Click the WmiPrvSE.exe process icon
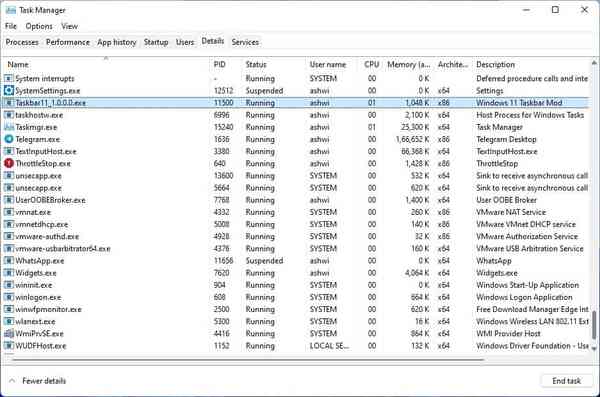 9,334
